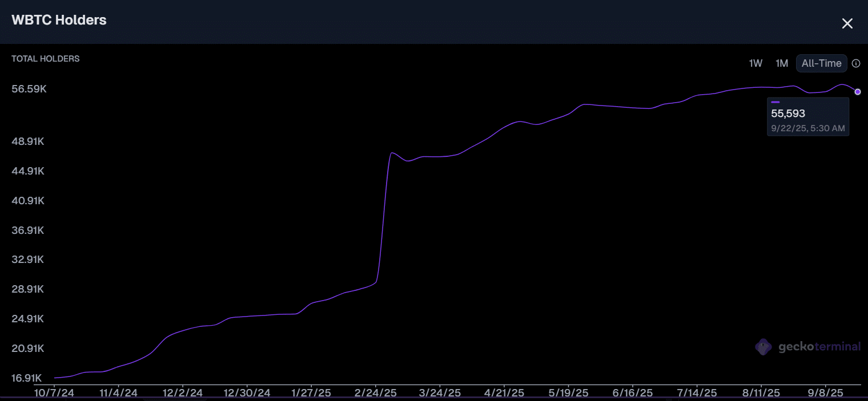
Task: Click the 56.59K y-axis label
Action: pos(29,89)
